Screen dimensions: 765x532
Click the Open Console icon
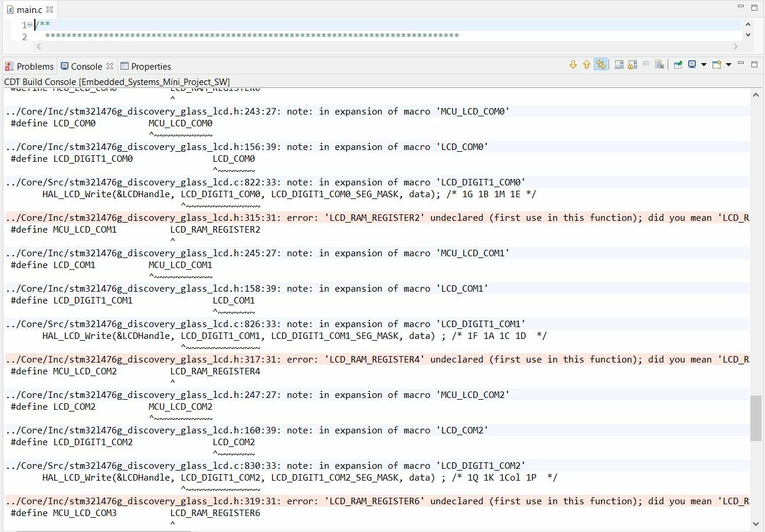click(717, 65)
